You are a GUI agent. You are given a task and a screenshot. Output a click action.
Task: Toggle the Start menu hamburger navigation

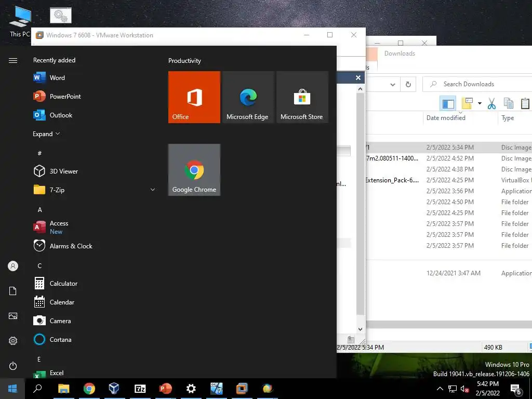click(x=13, y=61)
